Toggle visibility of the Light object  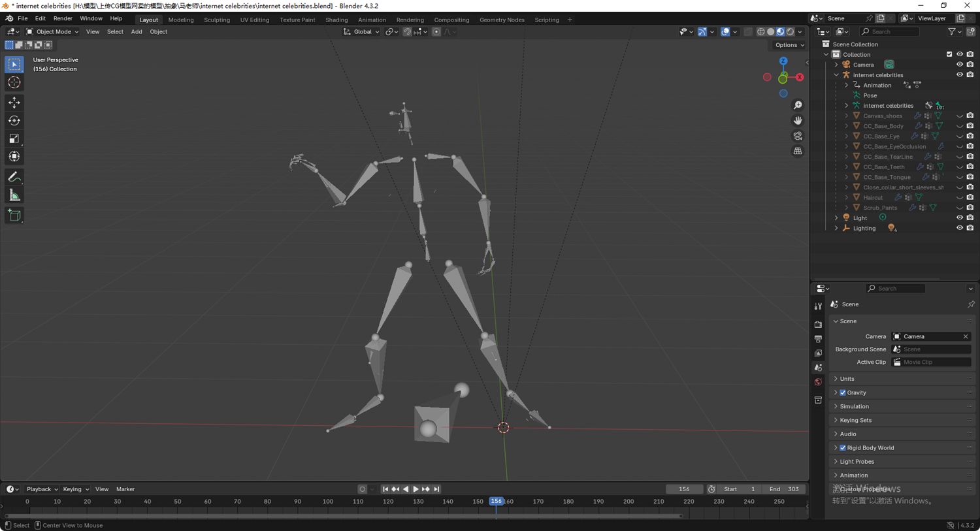(x=960, y=218)
